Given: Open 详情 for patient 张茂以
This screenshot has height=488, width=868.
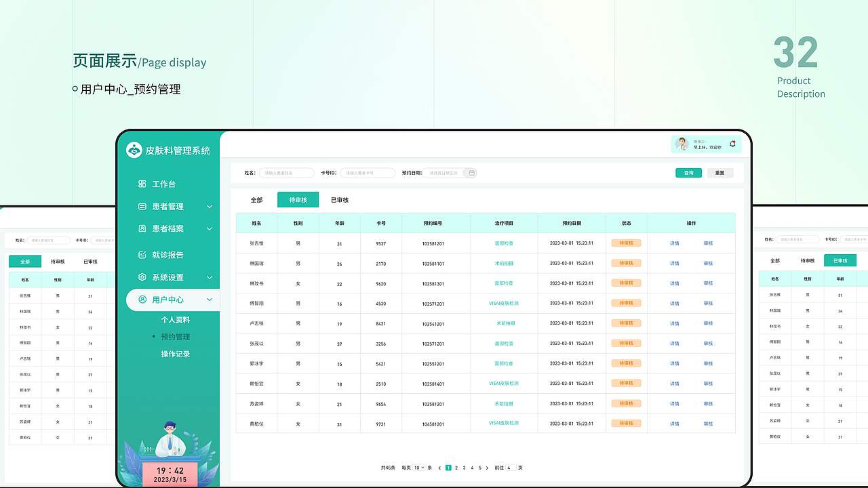Looking at the screenshot, I should (675, 344).
